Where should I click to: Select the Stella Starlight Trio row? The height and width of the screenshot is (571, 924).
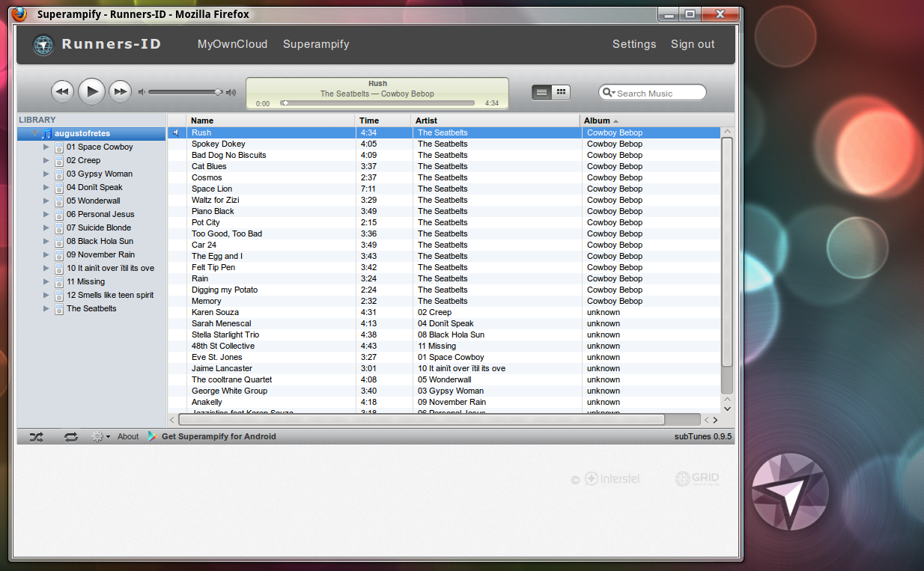[x=444, y=335]
